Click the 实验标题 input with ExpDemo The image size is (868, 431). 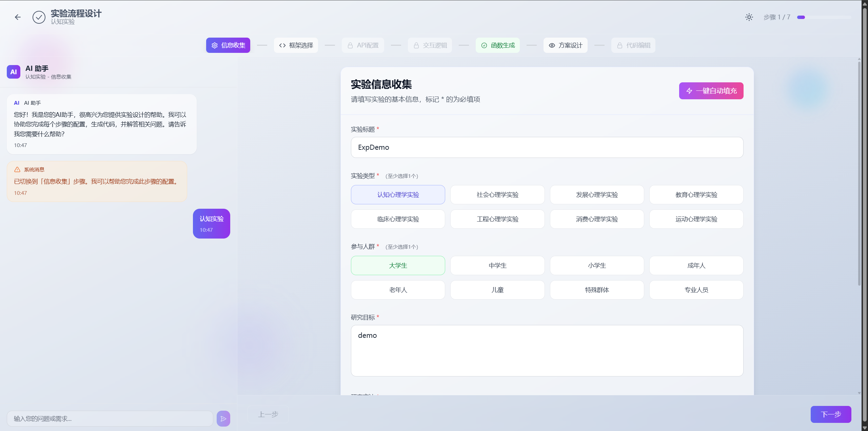coord(547,147)
